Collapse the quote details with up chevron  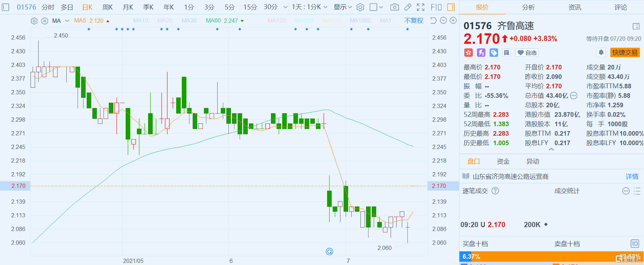click(551, 149)
